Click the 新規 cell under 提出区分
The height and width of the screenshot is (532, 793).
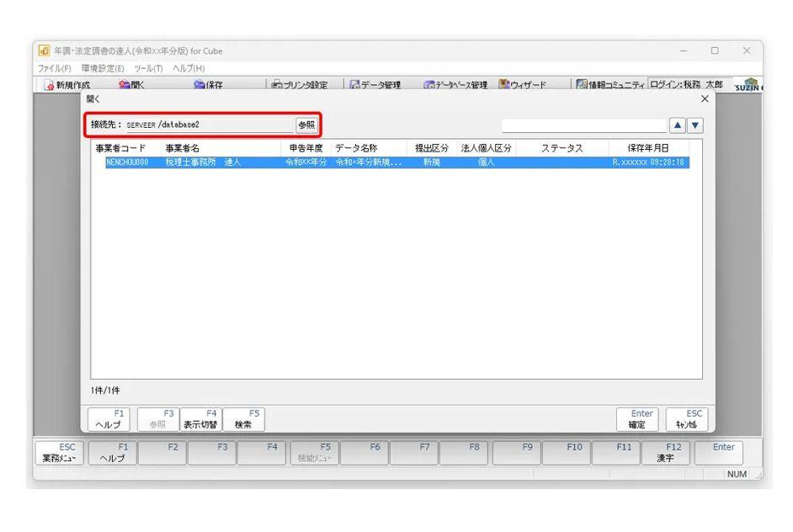point(431,162)
